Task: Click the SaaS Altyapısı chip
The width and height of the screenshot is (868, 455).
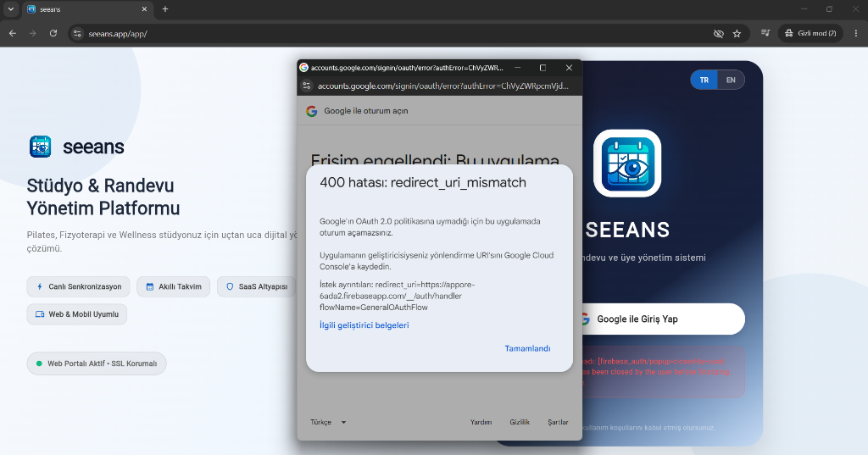Action: 256,286
